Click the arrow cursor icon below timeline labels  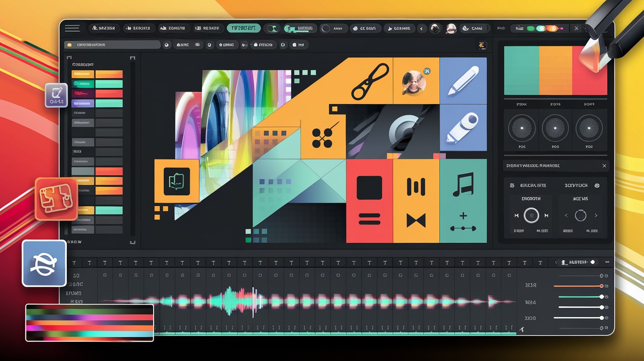click(522, 330)
